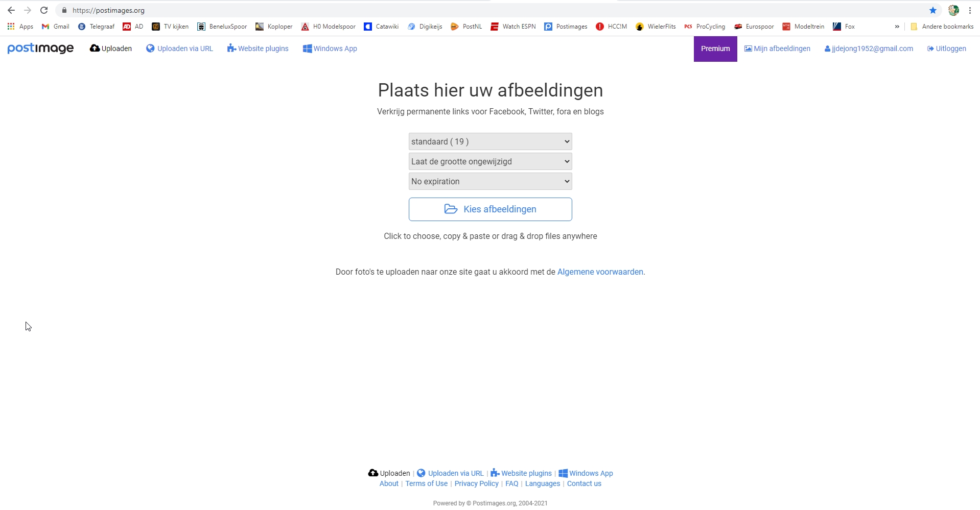980x510 pixels.
Task: Open the About footer link
Action: click(x=389, y=483)
